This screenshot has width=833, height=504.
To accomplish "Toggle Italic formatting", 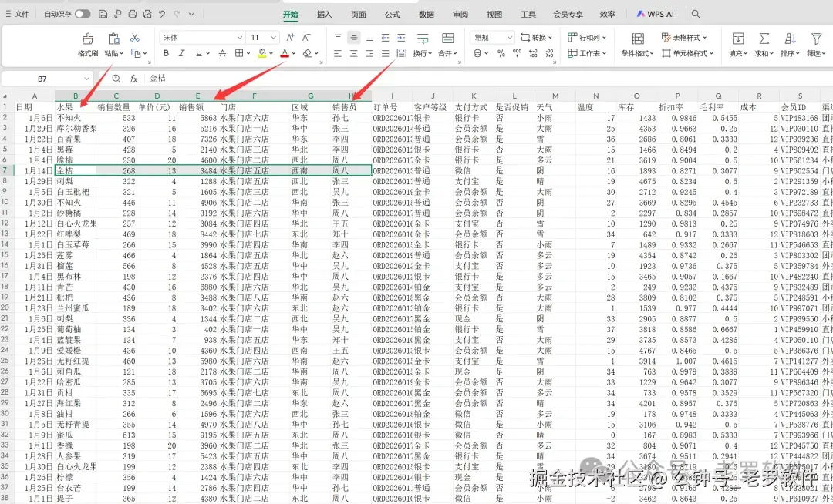I will pyautogui.click(x=182, y=53).
